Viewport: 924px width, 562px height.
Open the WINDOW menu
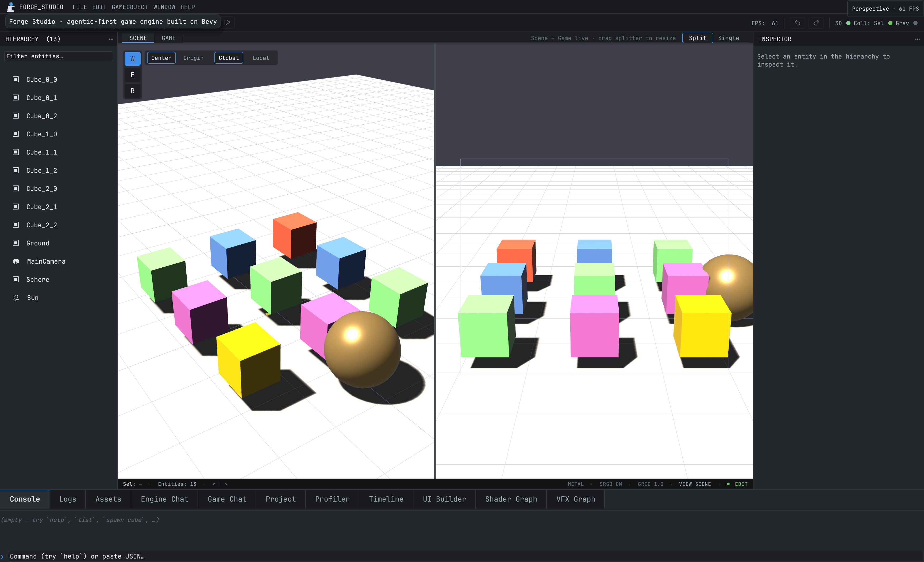[x=164, y=7]
